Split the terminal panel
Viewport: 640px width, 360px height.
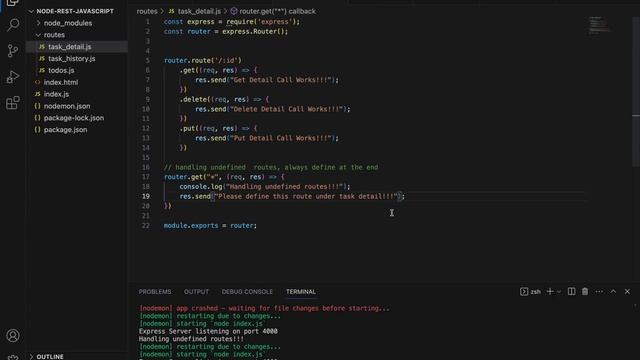[x=571, y=291]
